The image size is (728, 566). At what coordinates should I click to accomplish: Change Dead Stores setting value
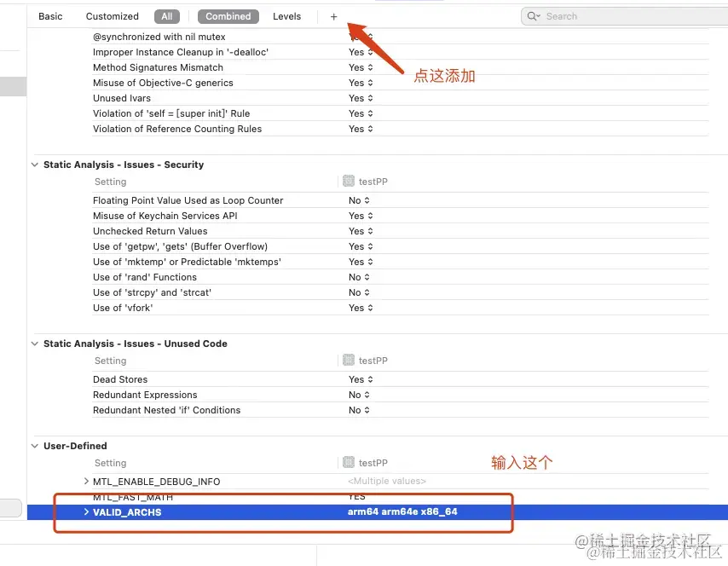point(361,378)
